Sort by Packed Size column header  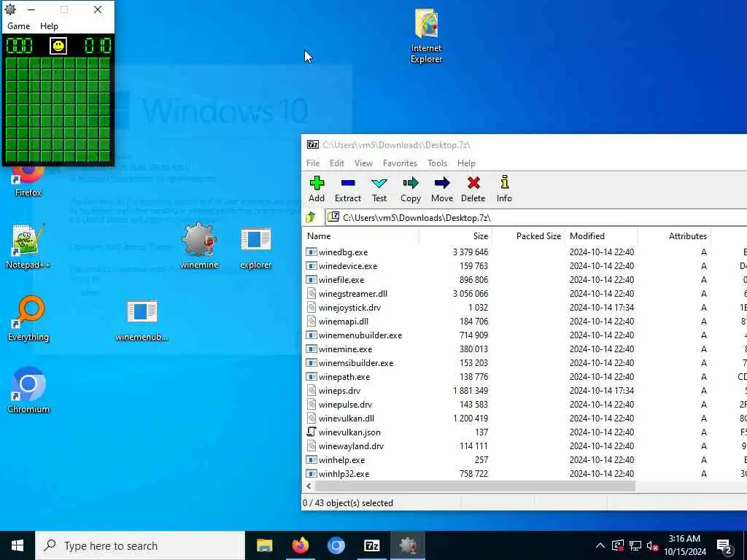click(x=528, y=236)
